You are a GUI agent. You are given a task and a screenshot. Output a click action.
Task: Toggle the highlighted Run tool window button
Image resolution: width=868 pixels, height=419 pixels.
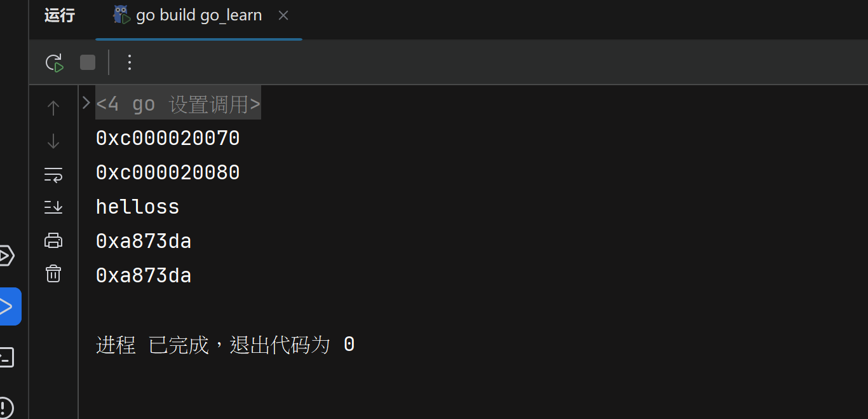pyautogui.click(x=6, y=306)
